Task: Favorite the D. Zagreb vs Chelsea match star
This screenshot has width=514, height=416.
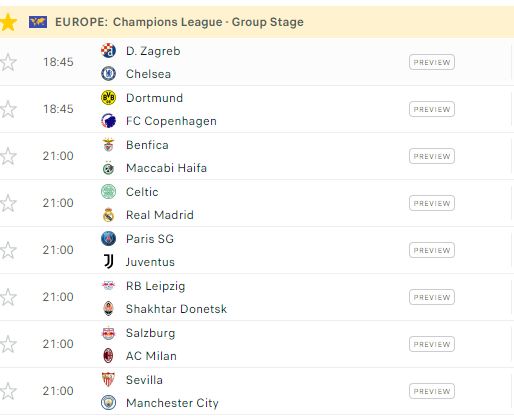Action: (x=8, y=62)
